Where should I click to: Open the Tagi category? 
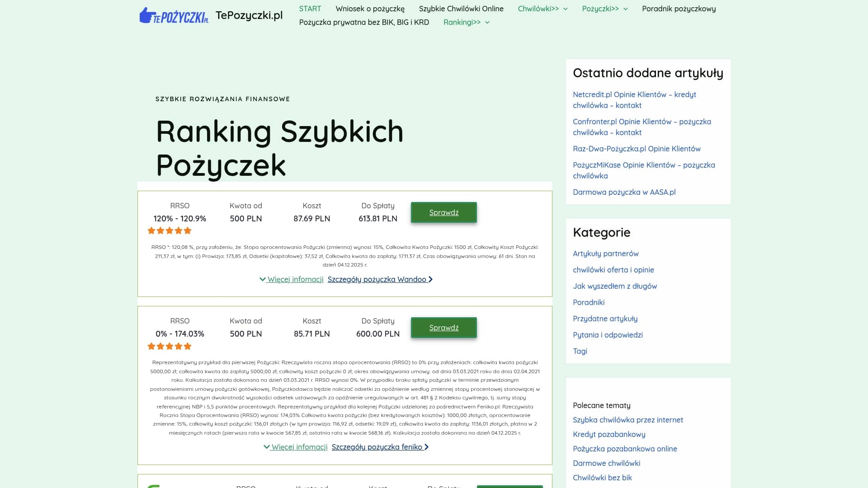click(x=580, y=351)
